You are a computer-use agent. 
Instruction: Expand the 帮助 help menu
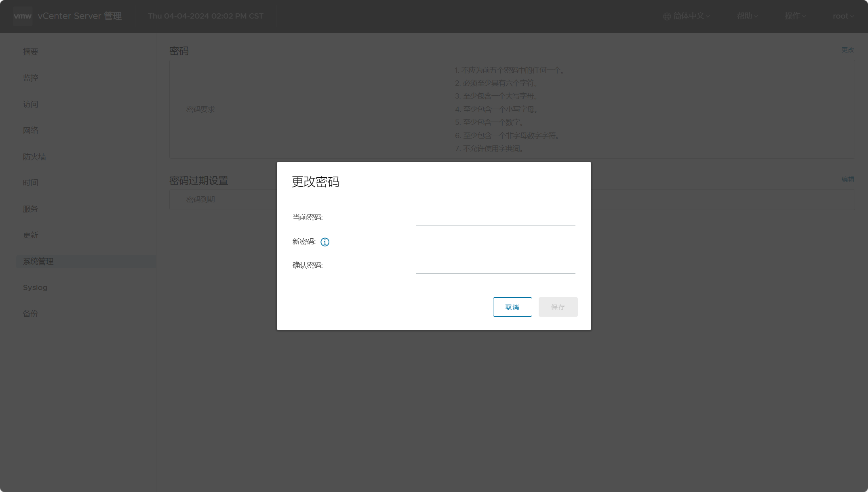pos(747,16)
